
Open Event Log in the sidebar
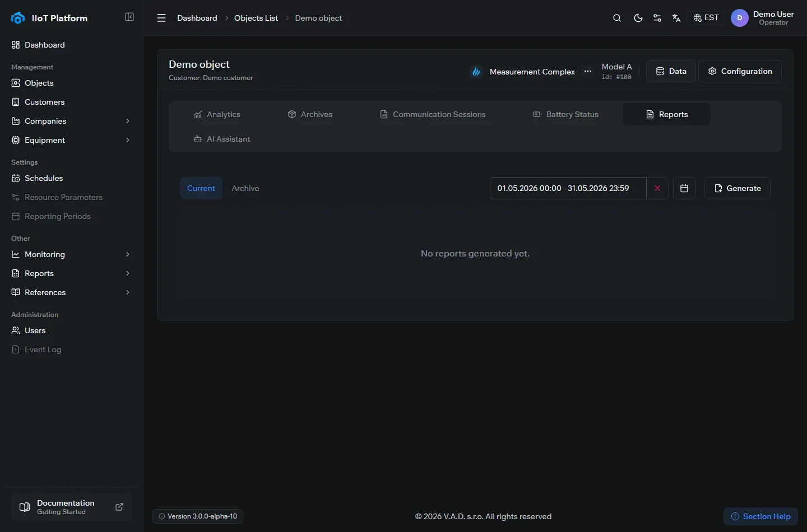click(71, 349)
